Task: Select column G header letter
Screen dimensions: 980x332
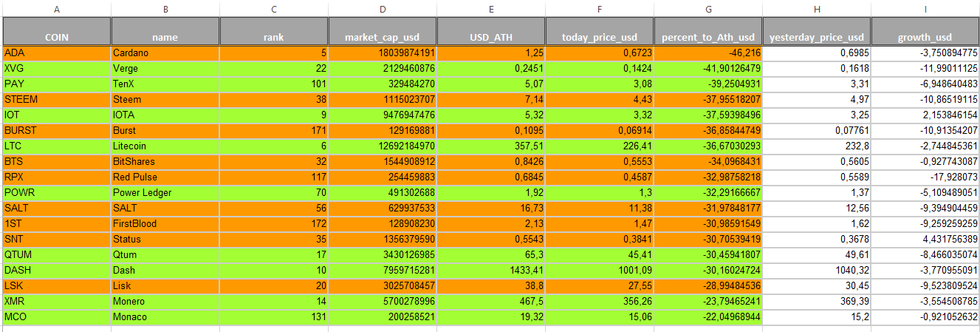Action: click(708, 8)
